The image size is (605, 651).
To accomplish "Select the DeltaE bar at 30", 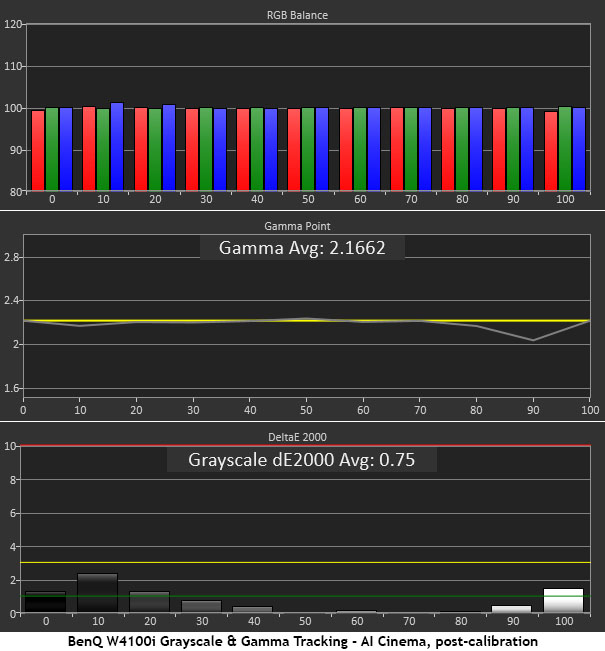I will click(x=201, y=606).
